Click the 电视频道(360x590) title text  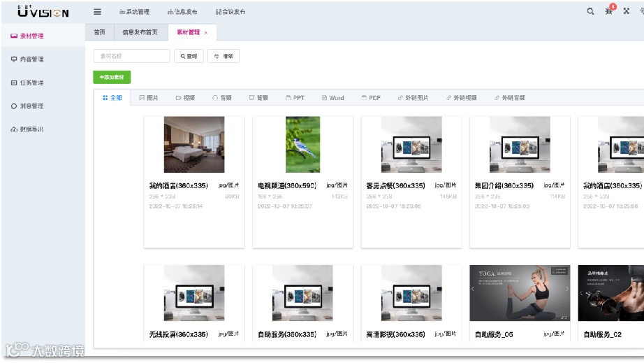[287, 186]
